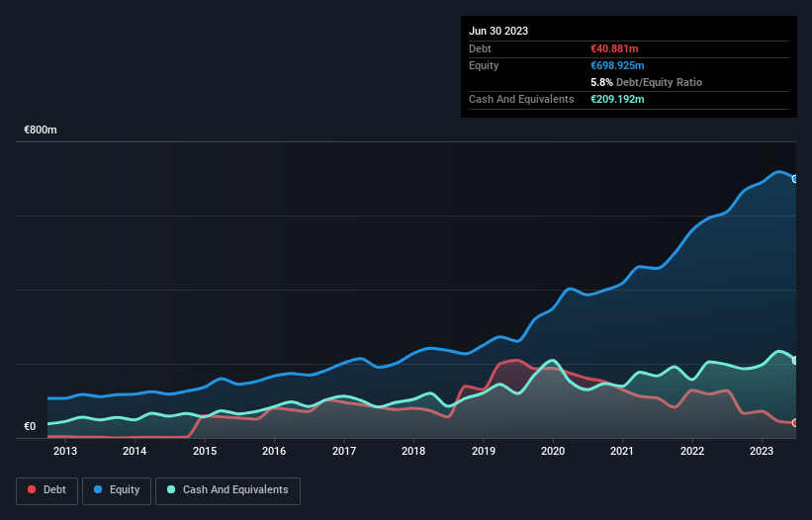812x520 pixels.
Task: Click the €698.925m equity value
Action: click(x=617, y=65)
